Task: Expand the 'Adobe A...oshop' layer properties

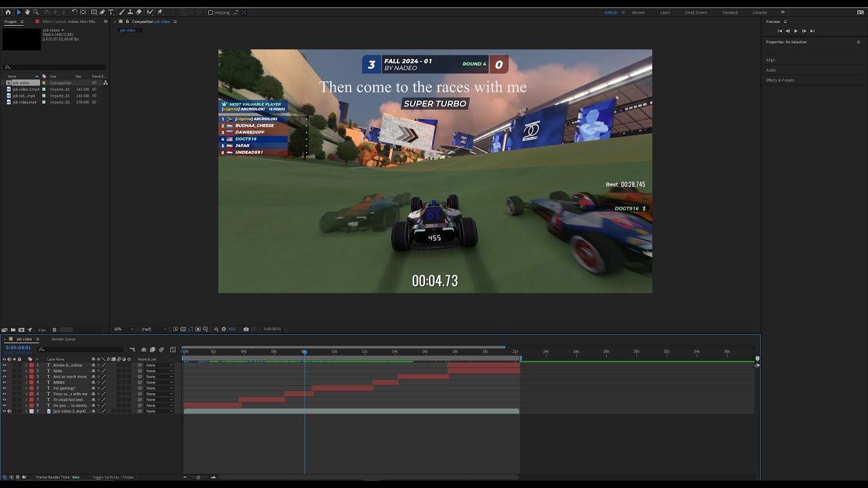Action: (x=26, y=365)
